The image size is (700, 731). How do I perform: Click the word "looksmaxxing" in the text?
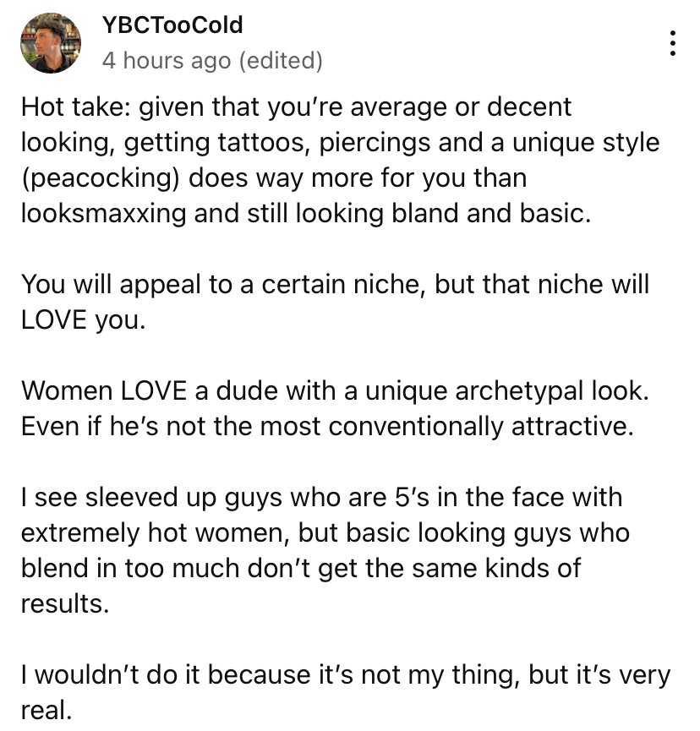(103, 214)
